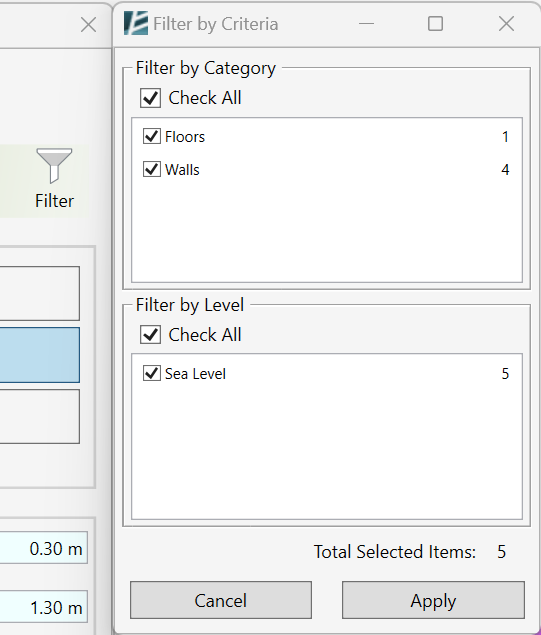Maximize the Filter by Criteria window
This screenshot has width=541, height=635.
click(x=435, y=24)
